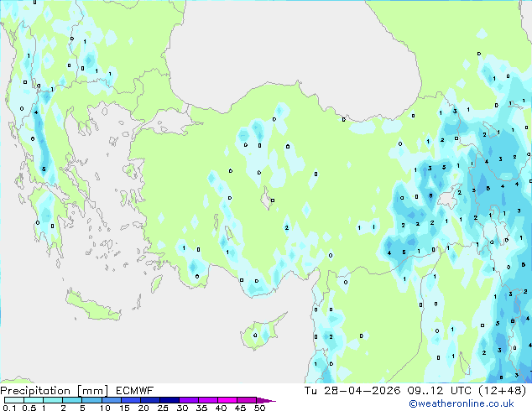Screen dimensions: 532x411
Task: Select the 0.5–1 mm legend swatch
Action: click(x=34, y=400)
